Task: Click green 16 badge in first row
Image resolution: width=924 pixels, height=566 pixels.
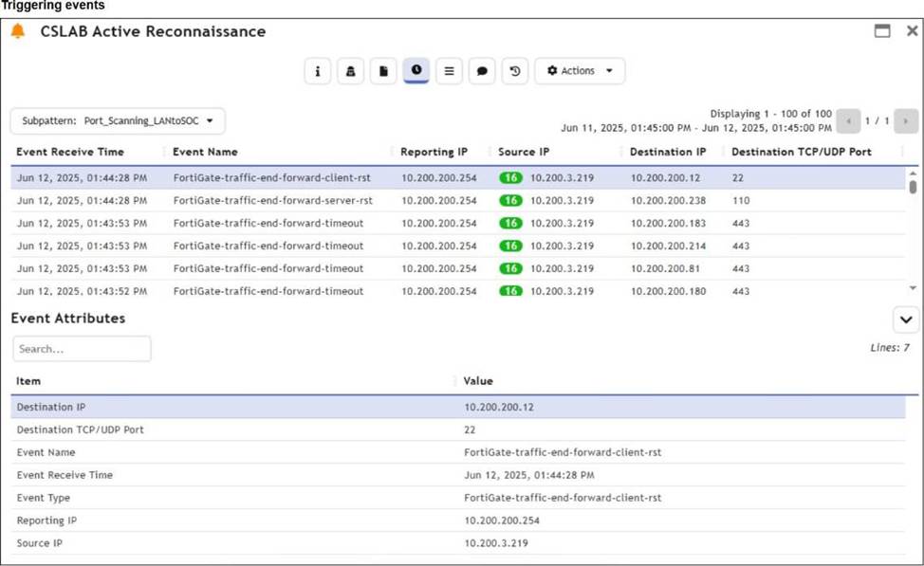Action: pyautogui.click(x=510, y=177)
